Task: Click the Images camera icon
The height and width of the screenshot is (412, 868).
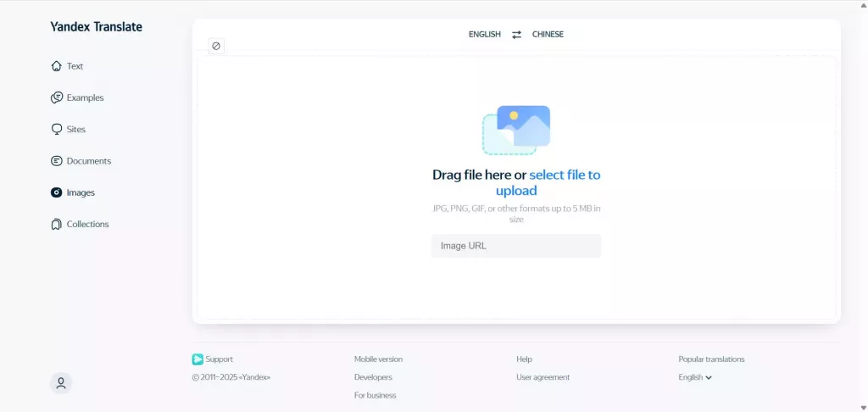Action: 56,192
